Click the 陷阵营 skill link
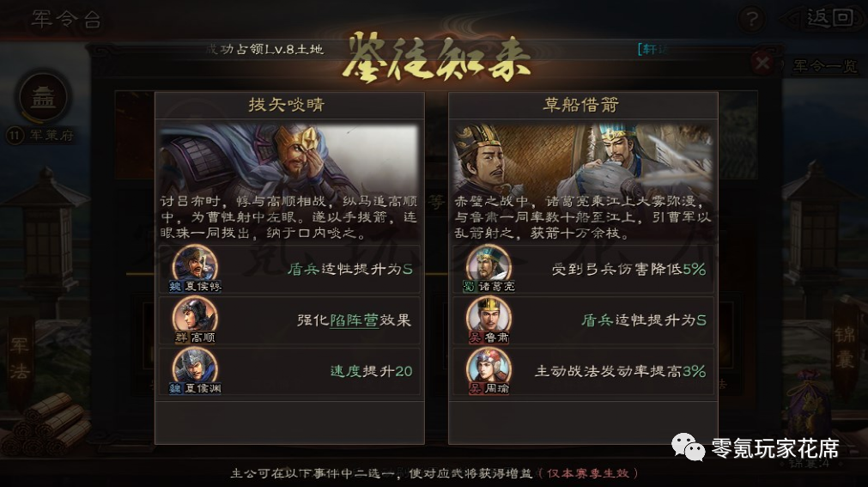The width and height of the screenshot is (868, 487). coord(354,320)
